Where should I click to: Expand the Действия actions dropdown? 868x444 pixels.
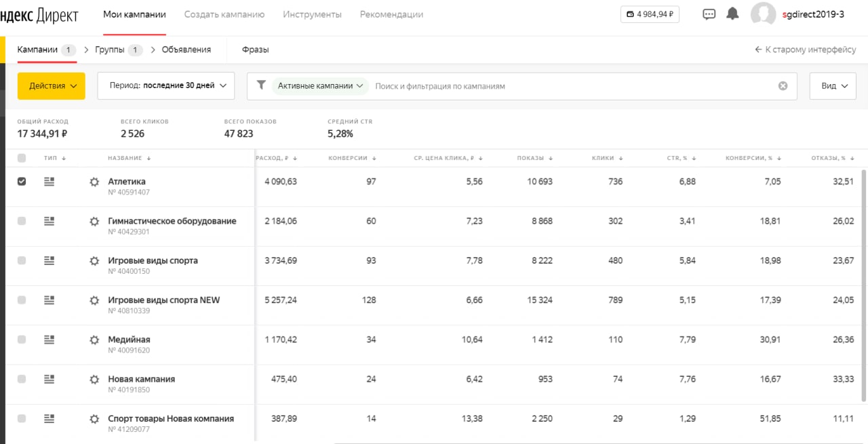coord(52,86)
